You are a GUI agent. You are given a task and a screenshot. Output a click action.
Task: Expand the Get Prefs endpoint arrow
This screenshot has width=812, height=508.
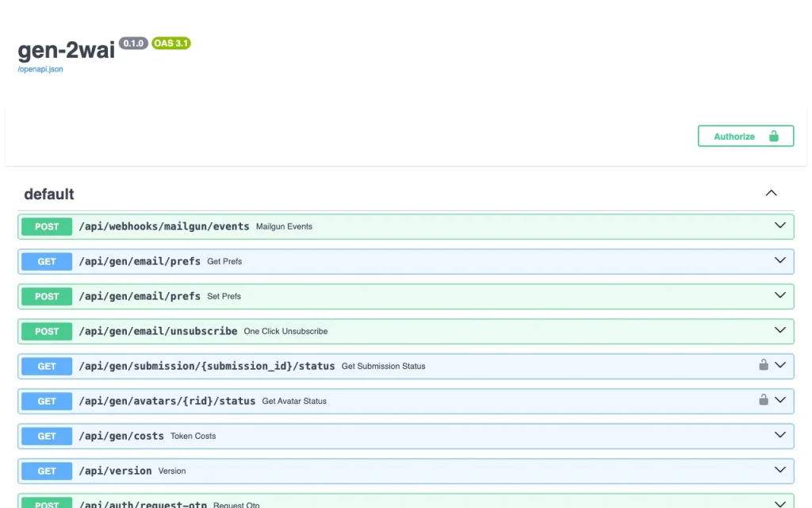coord(780,260)
